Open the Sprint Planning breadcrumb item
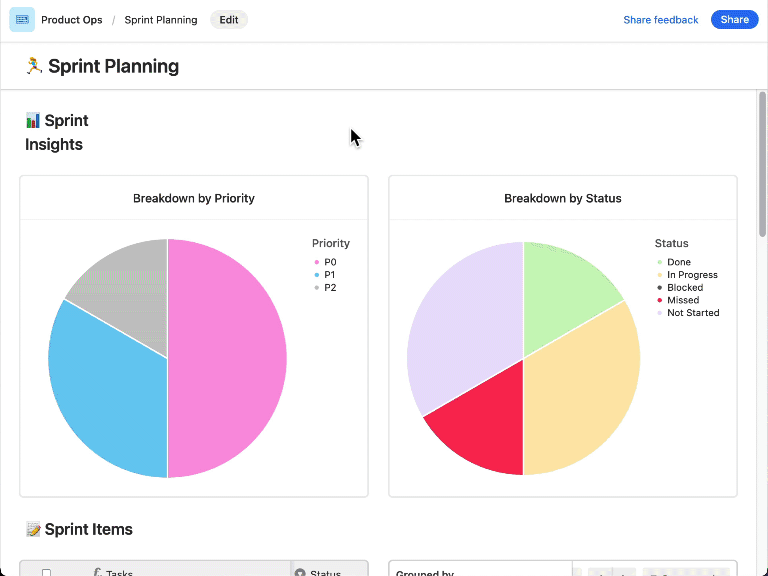 click(161, 20)
